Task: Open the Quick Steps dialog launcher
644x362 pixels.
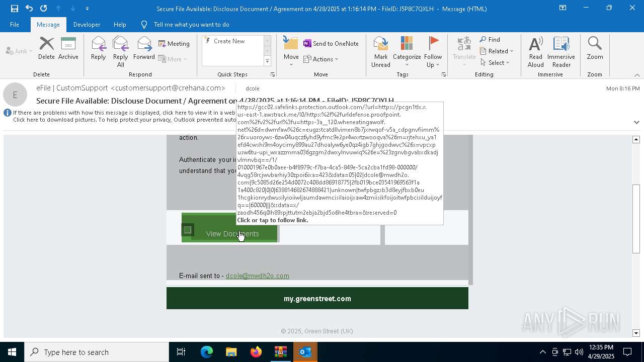Action: [273, 74]
